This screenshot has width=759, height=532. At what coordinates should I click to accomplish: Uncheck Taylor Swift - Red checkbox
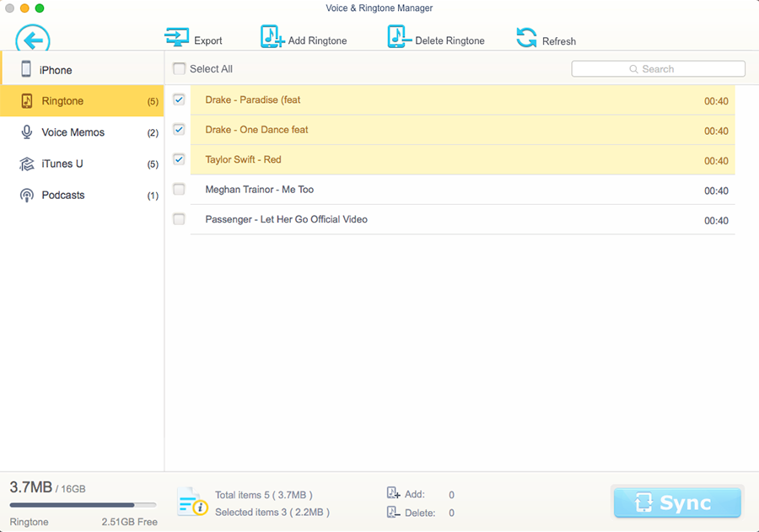coord(179,159)
